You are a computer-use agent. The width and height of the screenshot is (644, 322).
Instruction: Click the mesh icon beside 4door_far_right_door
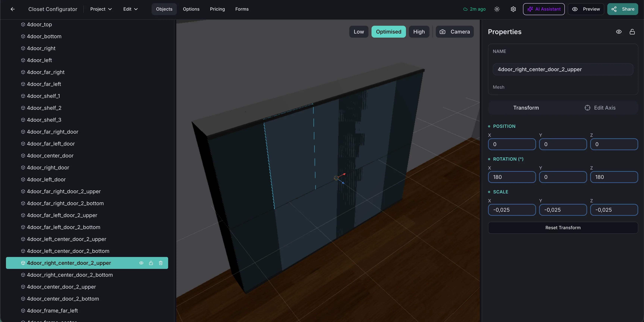coord(23,132)
